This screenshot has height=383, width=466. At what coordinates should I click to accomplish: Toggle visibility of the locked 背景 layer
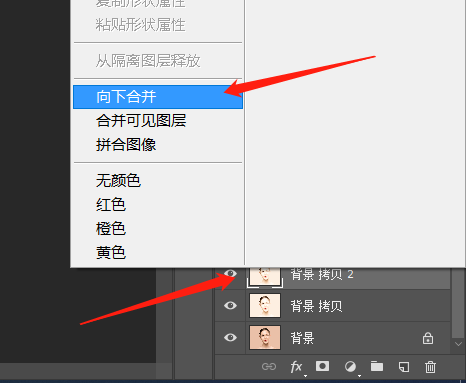[x=230, y=338]
